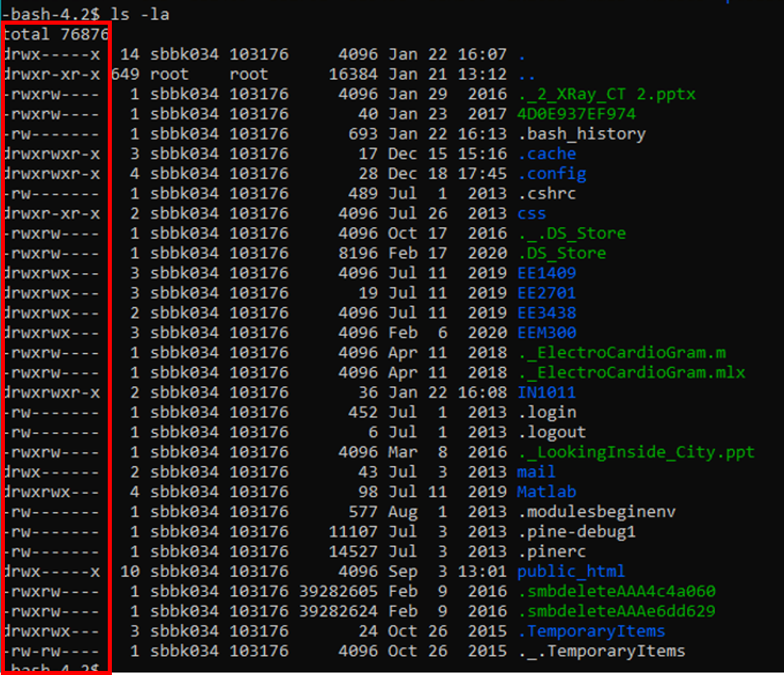The width and height of the screenshot is (784, 675).
Task: Click the 'Matlab' directory name
Action: tap(546, 492)
